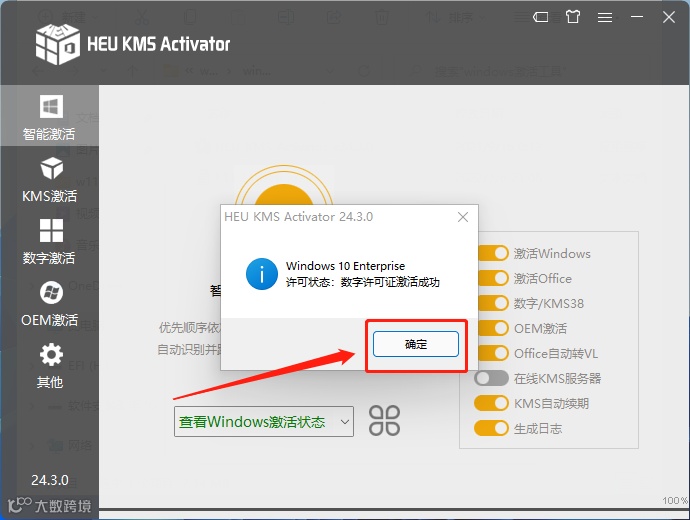The image size is (690, 520).
Task: Close the HEU KMS Activator 24.3.0 dialog
Action: click(462, 217)
